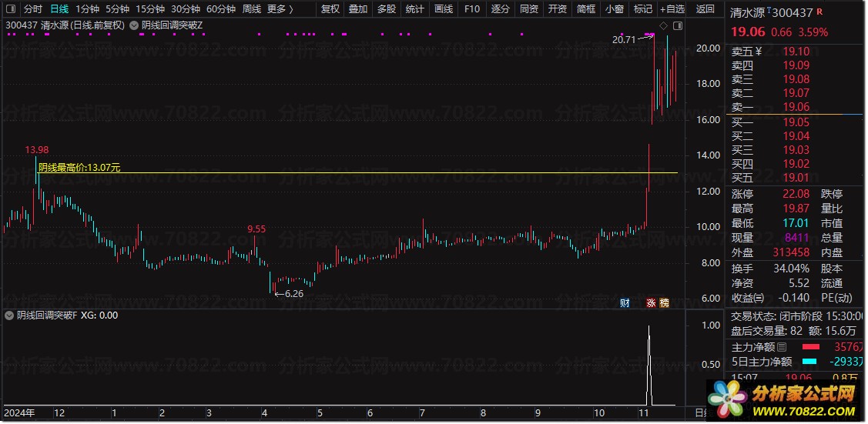Image resolution: width=868 pixels, height=424 pixels.
Task: Click the XG: 0.00 indicator value
Action: click(x=99, y=315)
